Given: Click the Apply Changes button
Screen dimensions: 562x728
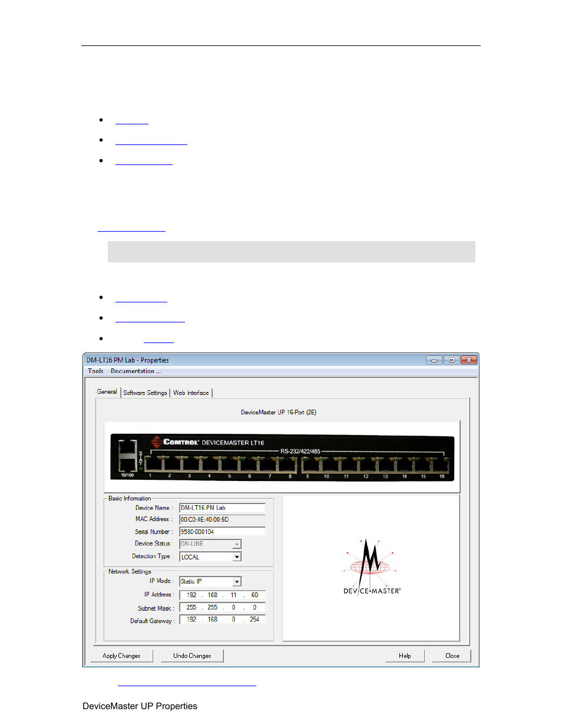Looking at the screenshot, I should point(122,656).
